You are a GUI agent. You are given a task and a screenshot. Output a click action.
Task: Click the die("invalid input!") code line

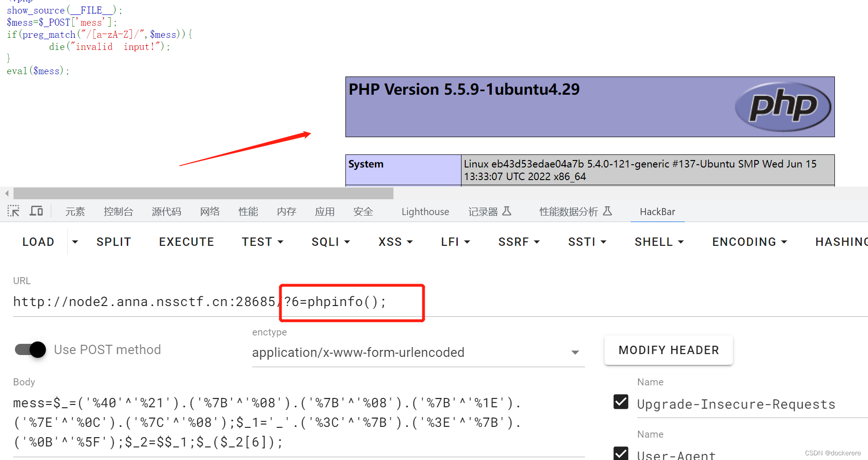click(x=110, y=47)
